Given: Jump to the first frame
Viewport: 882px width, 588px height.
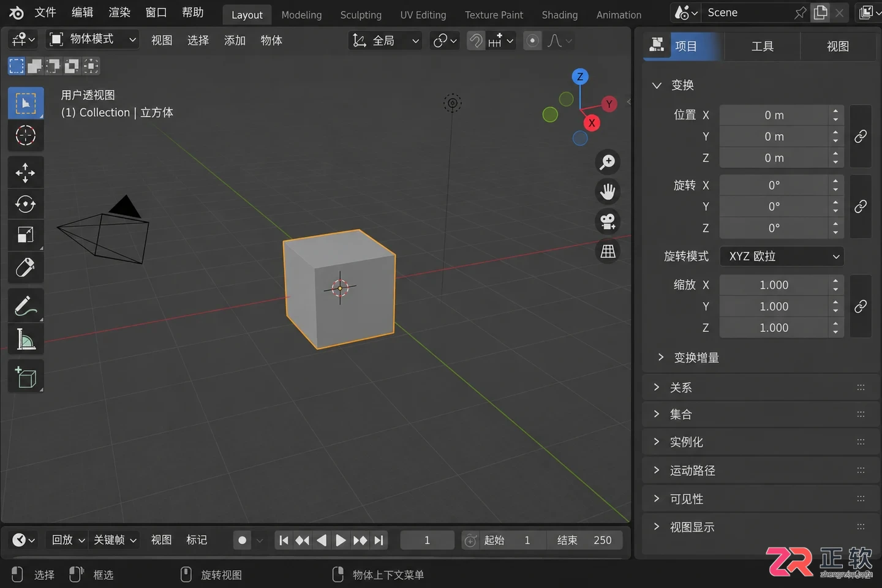Looking at the screenshot, I should [284, 540].
